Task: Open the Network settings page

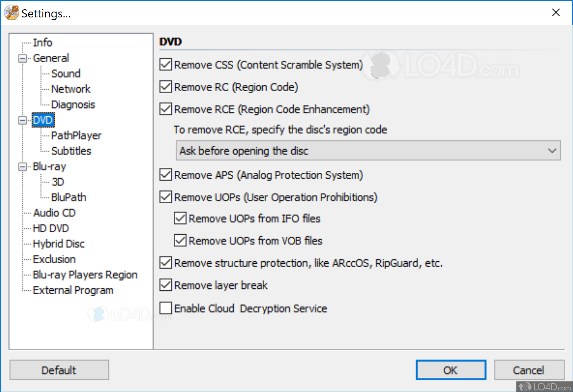Action: [x=71, y=89]
